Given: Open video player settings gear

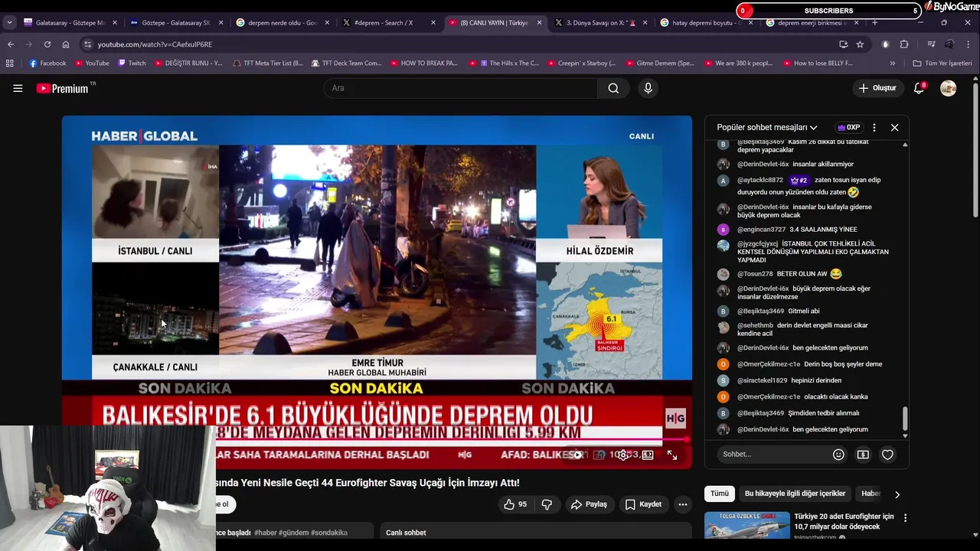Looking at the screenshot, I should click(x=623, y=455).
